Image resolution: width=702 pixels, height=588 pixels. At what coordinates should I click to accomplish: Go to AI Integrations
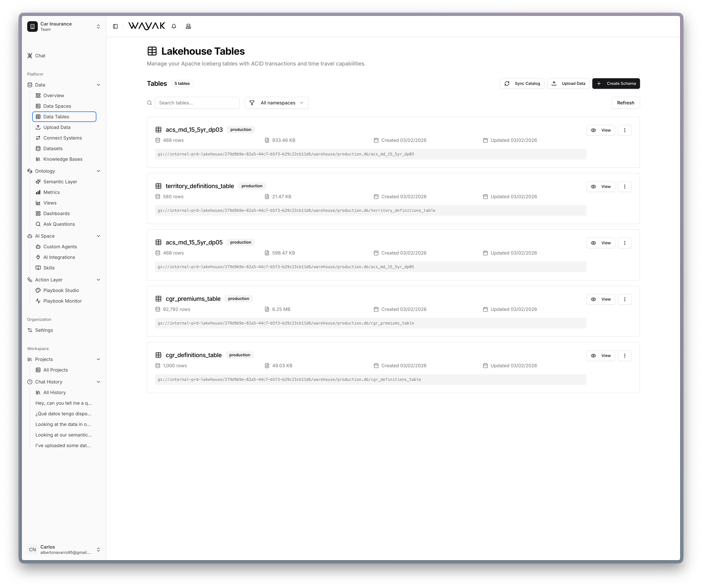(x=64, y=257)
